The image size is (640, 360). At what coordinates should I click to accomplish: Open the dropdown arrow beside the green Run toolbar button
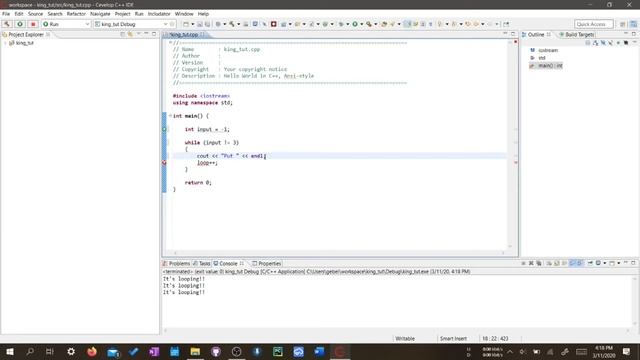[361, 24]
